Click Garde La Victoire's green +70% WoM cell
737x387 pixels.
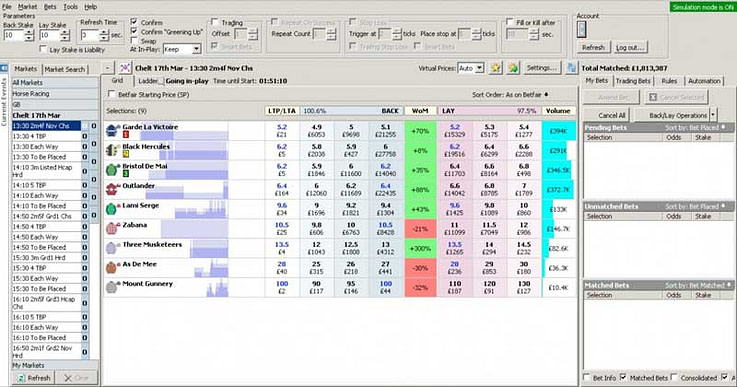coord(420,131)
